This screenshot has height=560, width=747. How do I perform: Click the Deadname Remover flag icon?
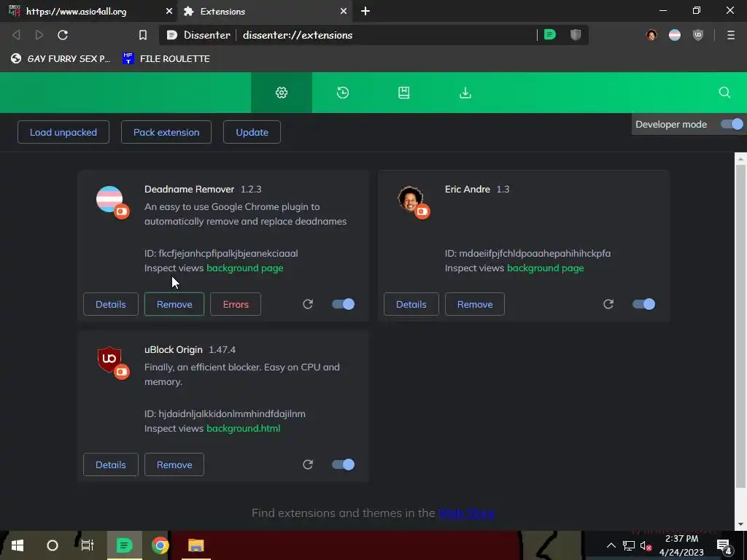(x=110, y=199)
